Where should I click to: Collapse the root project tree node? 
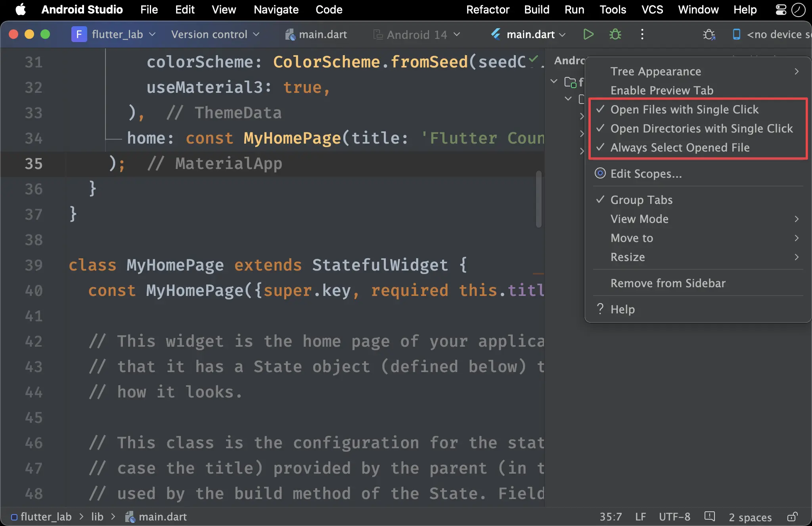tap(554, 81)
